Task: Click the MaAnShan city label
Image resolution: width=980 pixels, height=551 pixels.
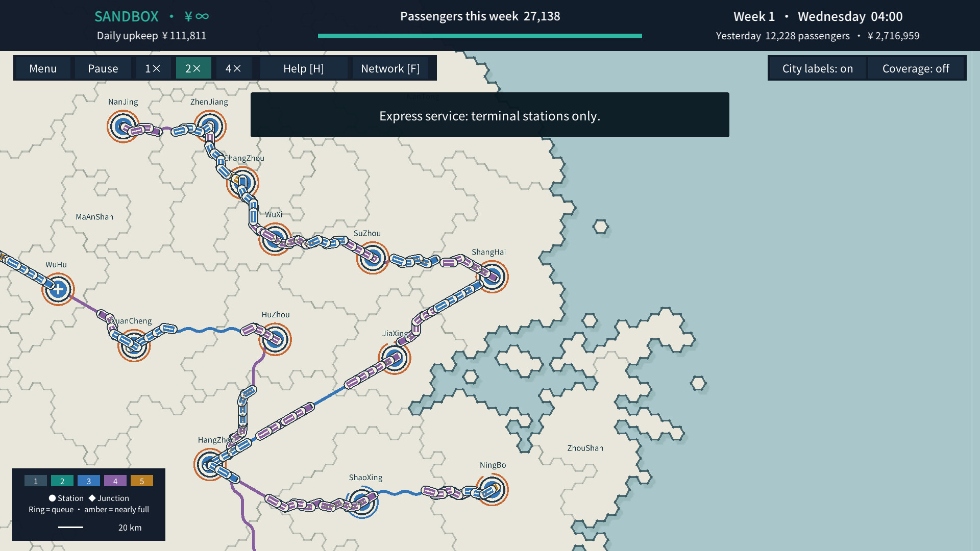Action: [x=94, y=217]
